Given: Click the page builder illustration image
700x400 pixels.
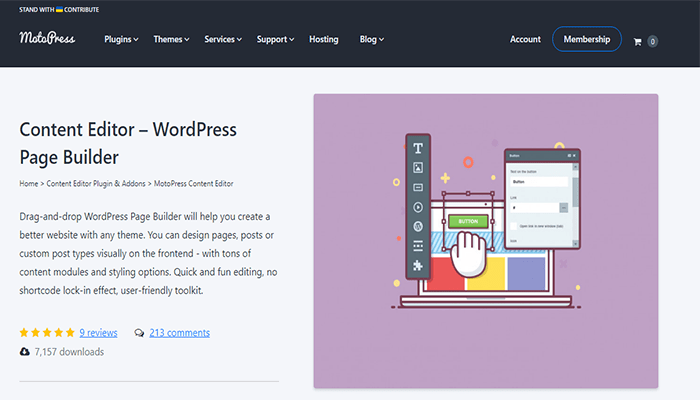Looking at the screenshot, I should click(486, 241).
